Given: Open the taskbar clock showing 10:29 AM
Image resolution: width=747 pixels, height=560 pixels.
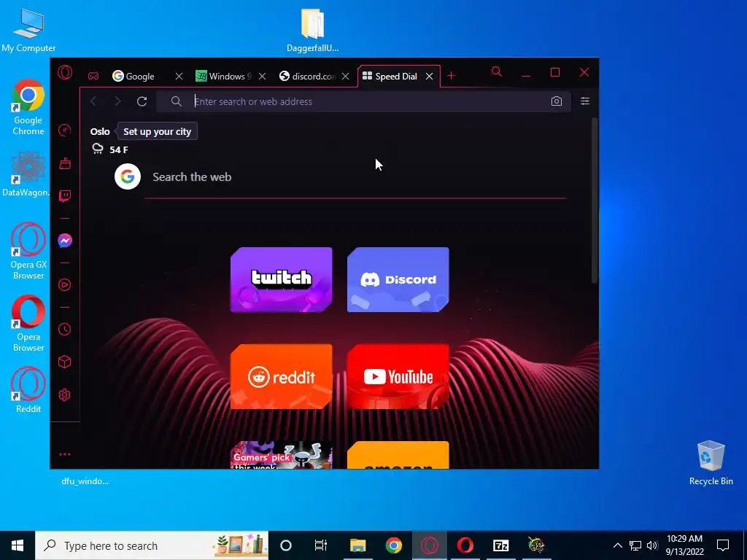Looking at the screenshot, I should point(684,545).
